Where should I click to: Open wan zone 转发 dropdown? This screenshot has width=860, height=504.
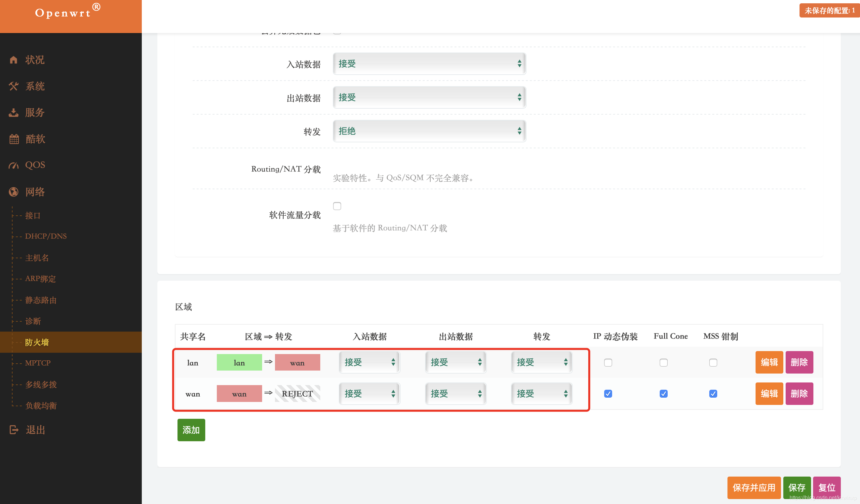(542, 394)
